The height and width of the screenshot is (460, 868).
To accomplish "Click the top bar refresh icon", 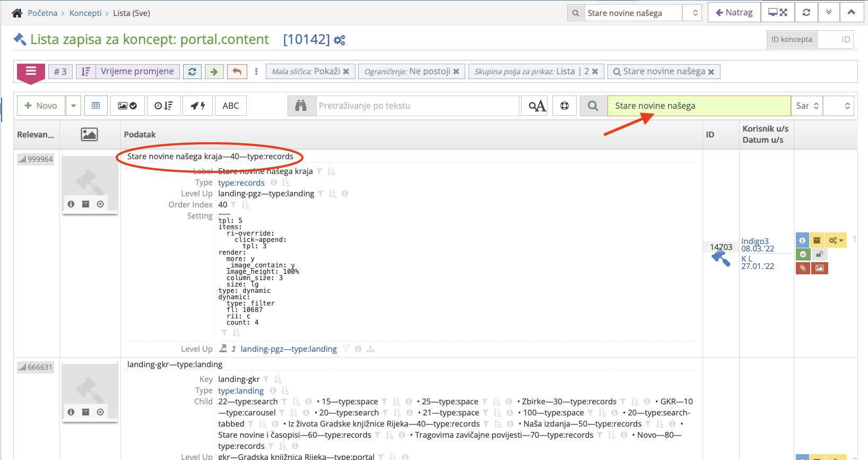I will click(x=806, y=12).
